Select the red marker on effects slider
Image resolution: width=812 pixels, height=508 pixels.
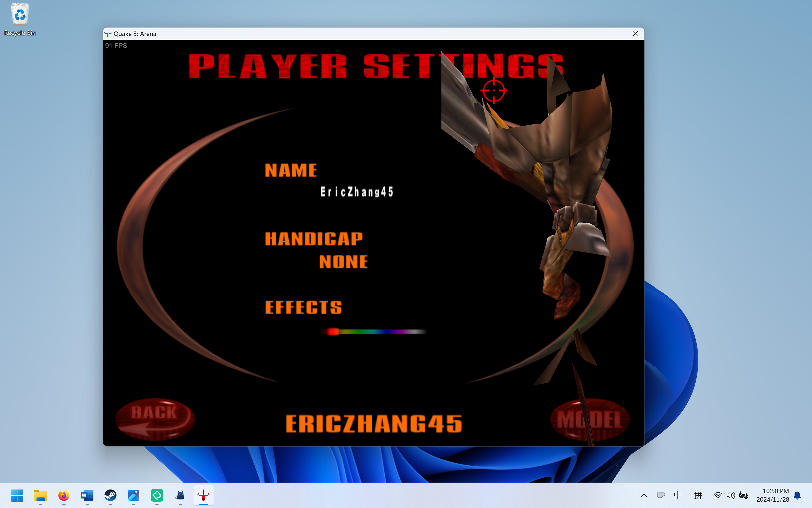[333, 332]
